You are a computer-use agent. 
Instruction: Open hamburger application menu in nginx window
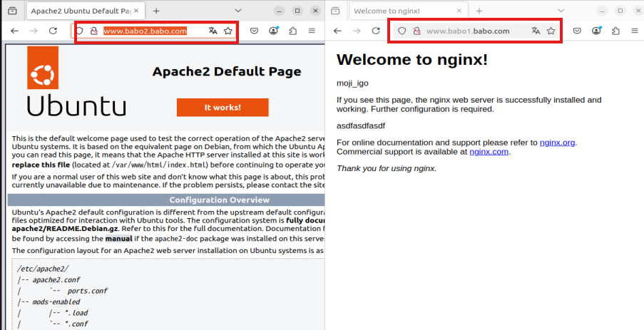click(x=633, y=31)
